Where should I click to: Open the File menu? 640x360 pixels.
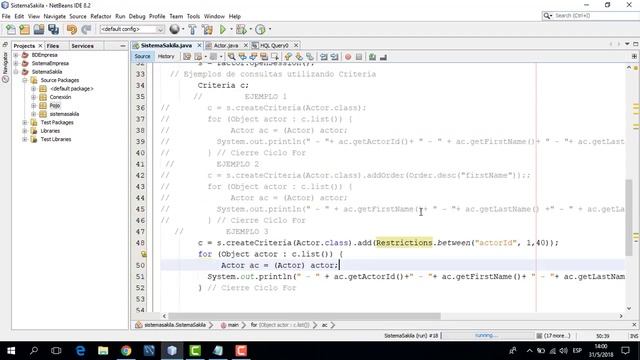pyautogui.click(x=6, y=16)
